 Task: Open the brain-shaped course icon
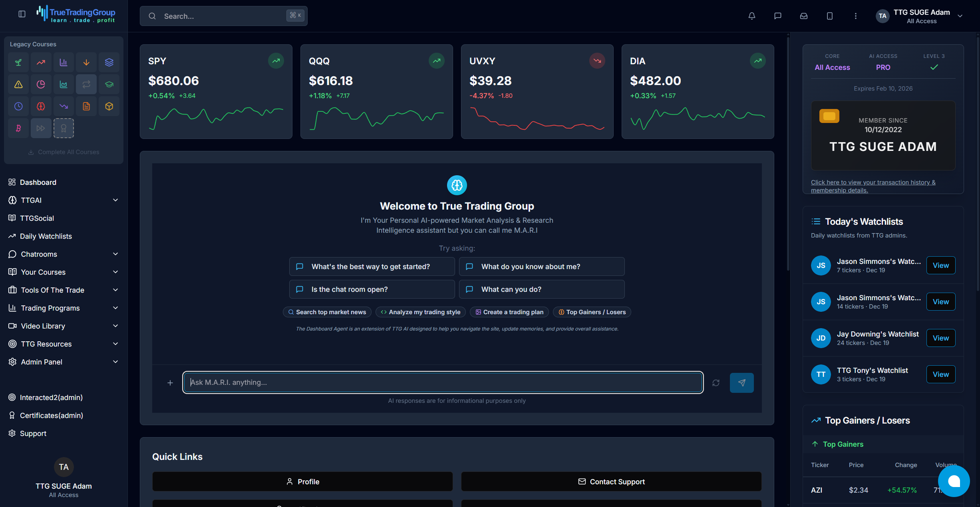(x=41, y=106)
